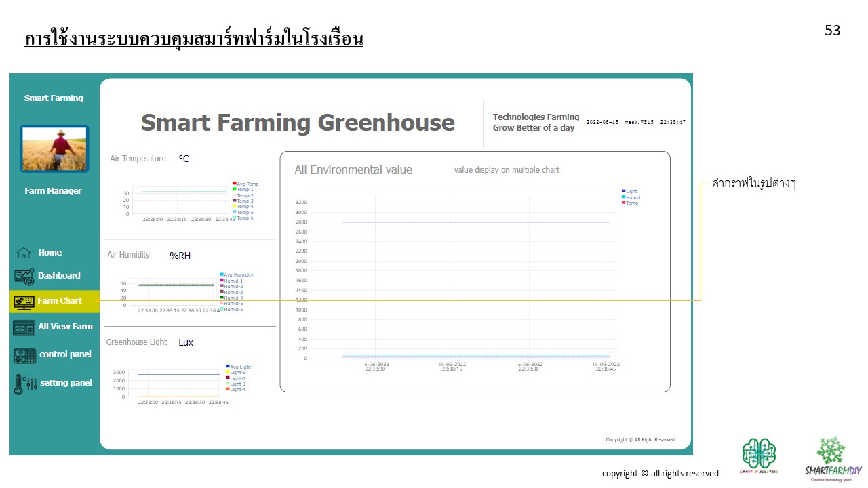Toggle Light-4 series in legend
This screenshot has width=868, height=488.
click(235, 389)
